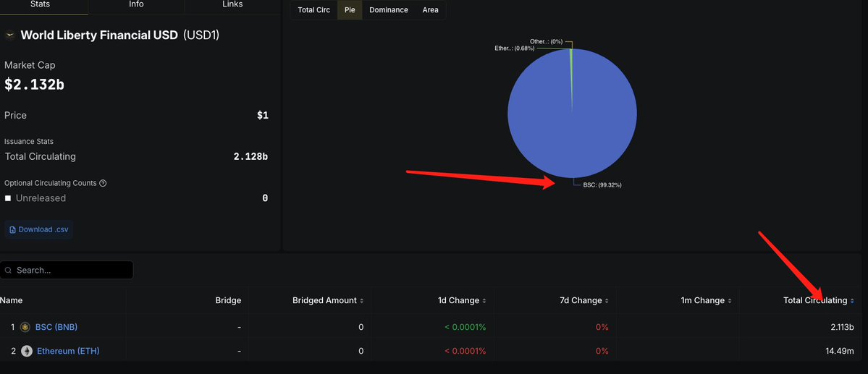The image size is (868, 374).
Task: Click the USD1 token logo icon
Action: click(10, 35)
